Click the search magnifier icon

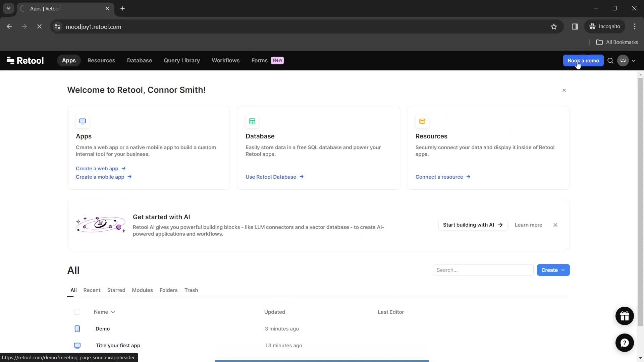611,61
